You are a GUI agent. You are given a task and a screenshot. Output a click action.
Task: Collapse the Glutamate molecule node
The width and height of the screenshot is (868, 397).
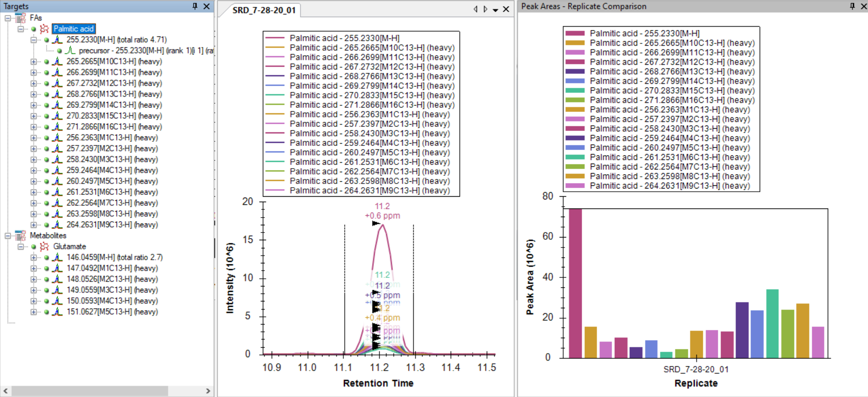coord(20,247)
